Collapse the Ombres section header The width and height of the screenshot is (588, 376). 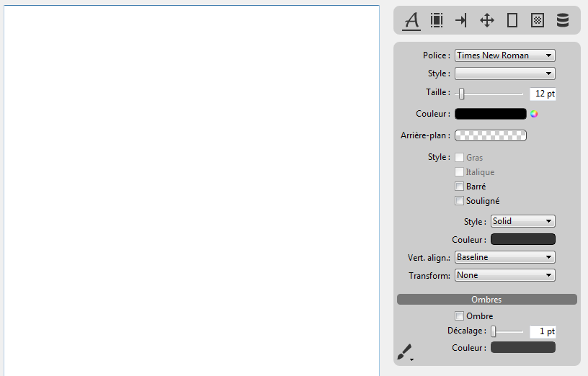(x=486, y=299)
